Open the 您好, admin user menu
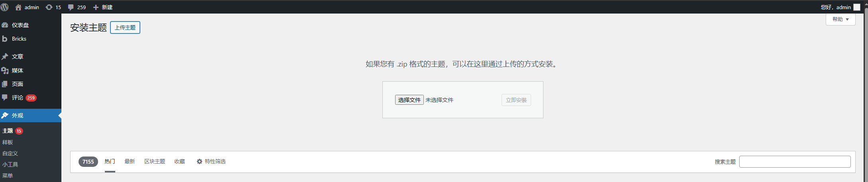 pos(840,7)
